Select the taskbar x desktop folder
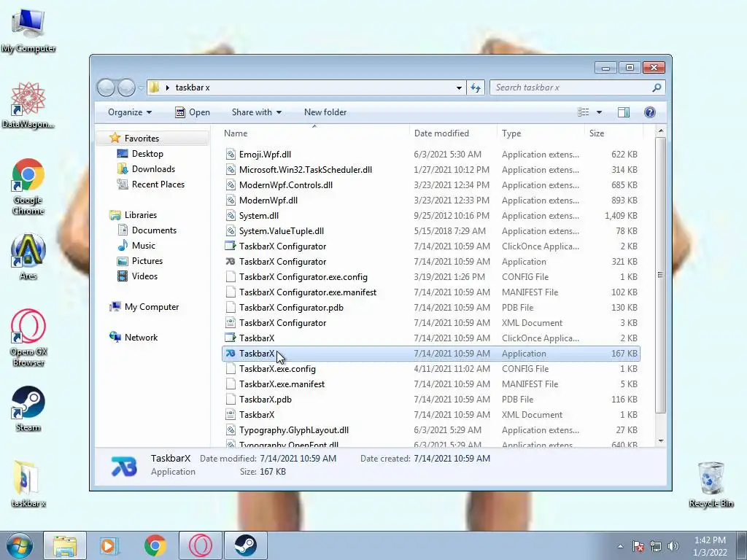 28,484
